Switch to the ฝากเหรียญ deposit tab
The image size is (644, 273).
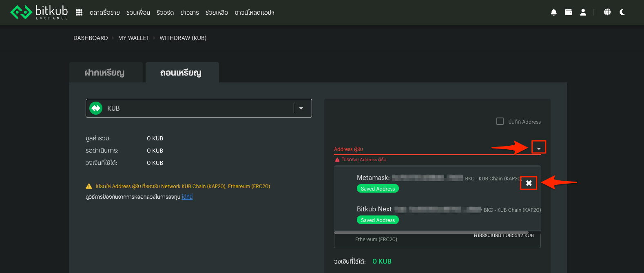click(x=106, y=73)
